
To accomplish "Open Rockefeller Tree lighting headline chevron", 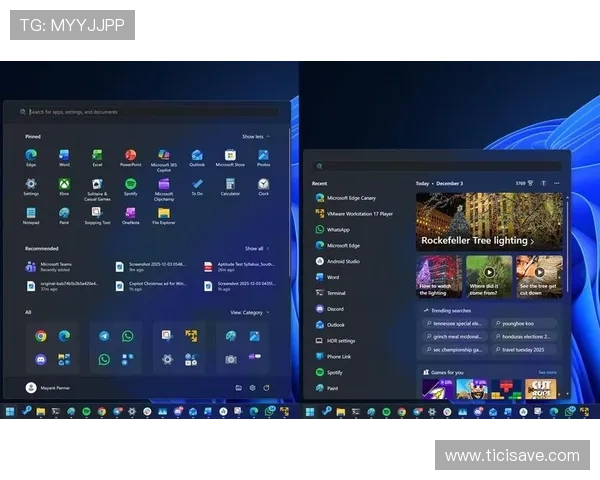I will (532, 241).
